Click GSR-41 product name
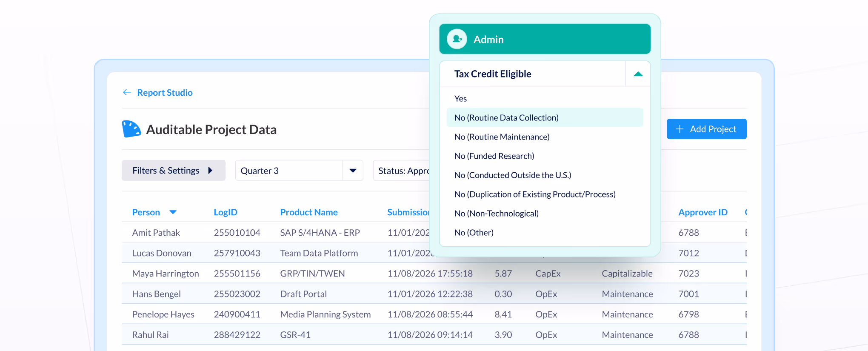The width and height of the screenshot is (868, 351). tap(295, 335)
